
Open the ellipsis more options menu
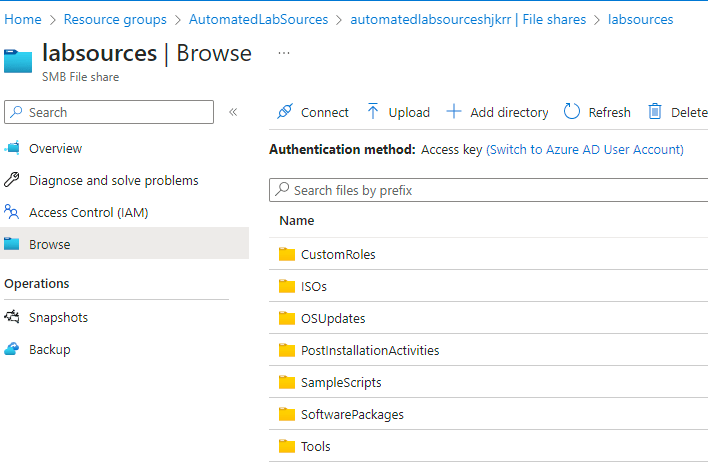tap(284, 53)
